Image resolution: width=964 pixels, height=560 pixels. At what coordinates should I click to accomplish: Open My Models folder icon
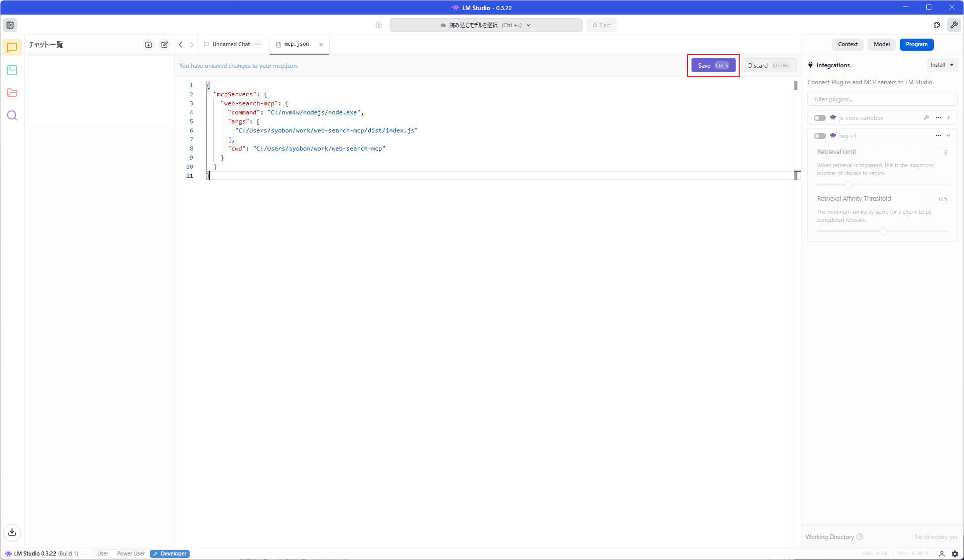pyautogui.click(x=12, y=93)
